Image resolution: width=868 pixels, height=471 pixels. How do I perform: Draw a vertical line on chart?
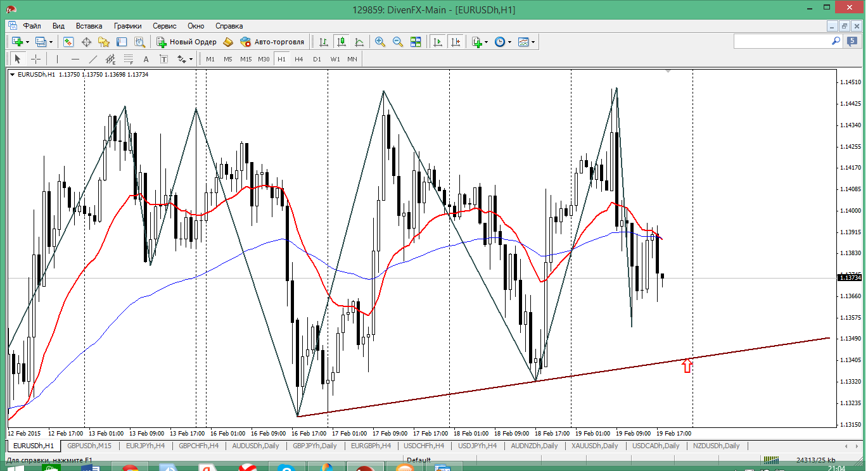[58, 59]
